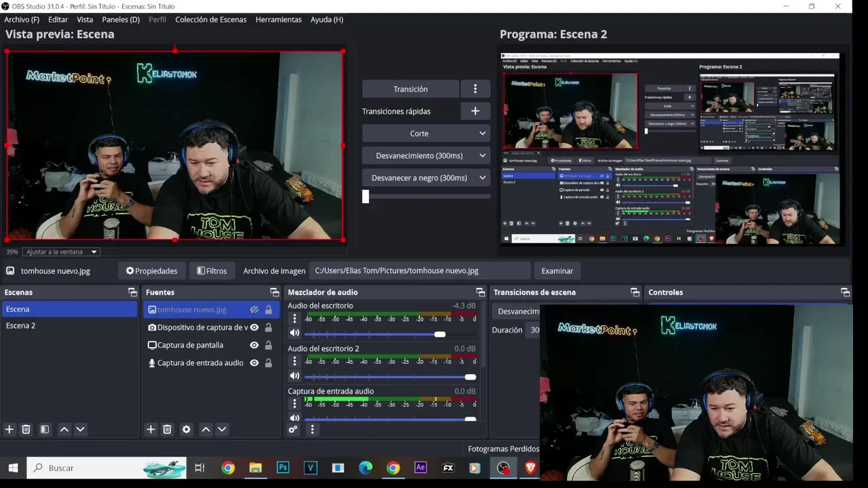Add a new source in Fuentes panel
The image size is (868, 488).
pos(151,429)
